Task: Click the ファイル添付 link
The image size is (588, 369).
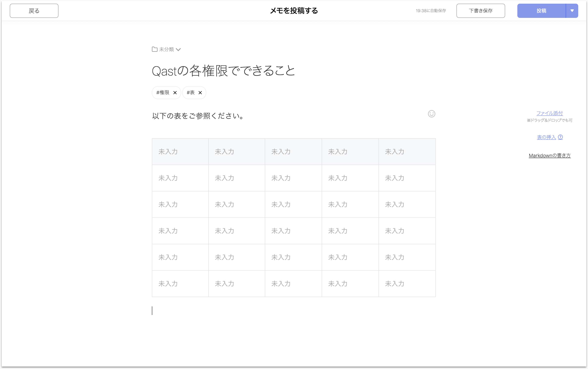Action: coord(549,113)
